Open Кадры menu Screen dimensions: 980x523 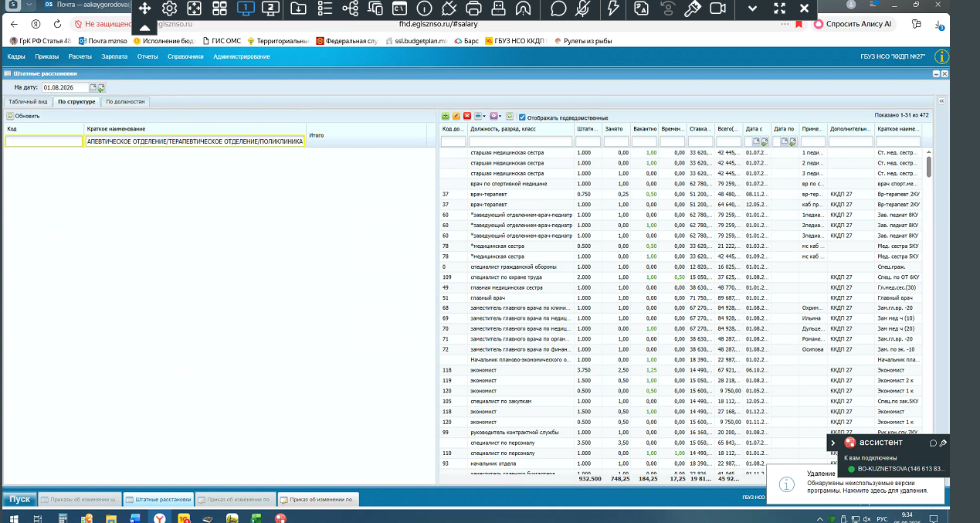coord(16,56)
